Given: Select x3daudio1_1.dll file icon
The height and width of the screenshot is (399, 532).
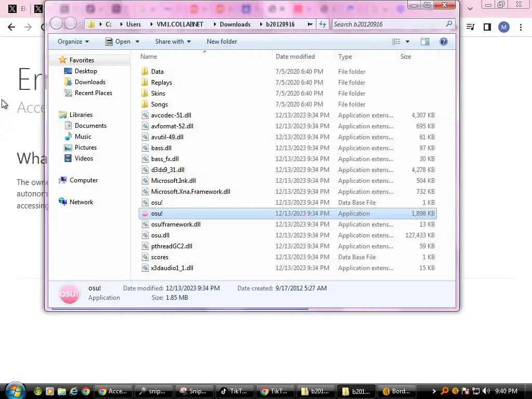Looking at the screenshot, I should click(145, 268).
